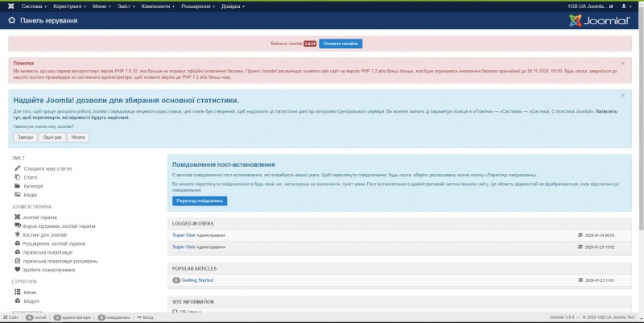Open Super User logged in 2020-01-23 13:02
Image resolution: width=644 pixels, height=323 pixels.
tap(184, 247)
